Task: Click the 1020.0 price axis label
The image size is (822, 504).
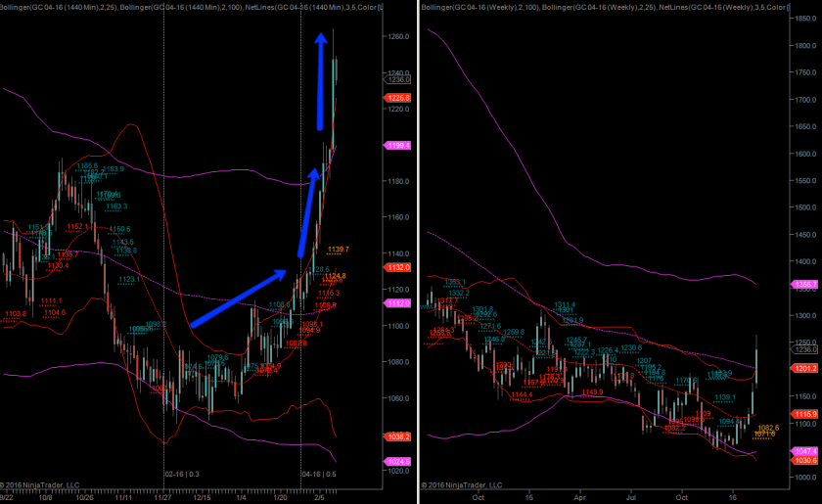Action: tap(398, 471)
